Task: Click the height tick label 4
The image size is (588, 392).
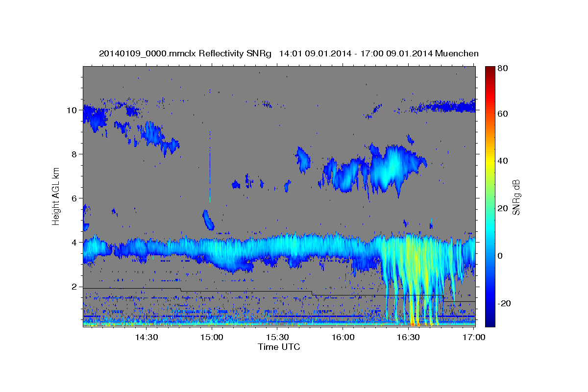Action: [73, 243]
